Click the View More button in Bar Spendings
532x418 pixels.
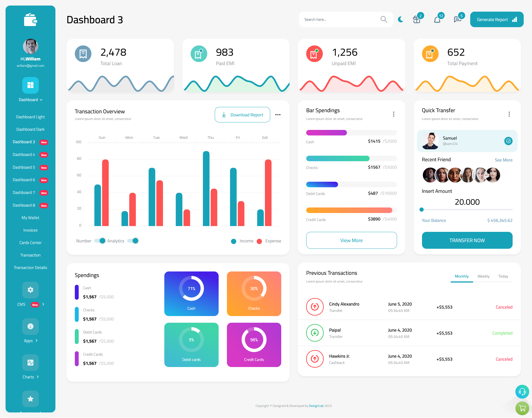pos(351,240)
